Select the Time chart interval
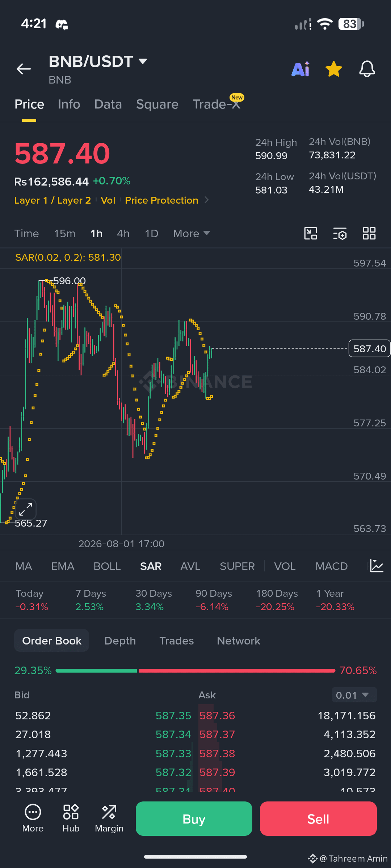This screenshot has width=391, height=868. pyautogui.click(x=26, y=234)
